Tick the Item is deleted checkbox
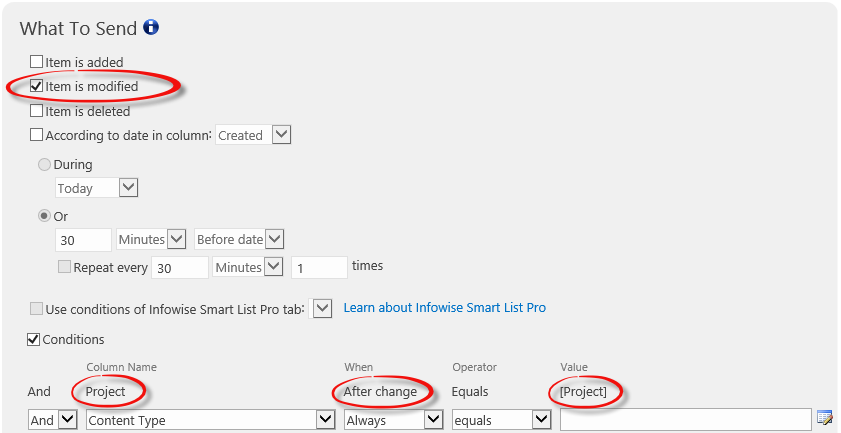The height and width of the screenshot is (433, 841). pos(36,111)
